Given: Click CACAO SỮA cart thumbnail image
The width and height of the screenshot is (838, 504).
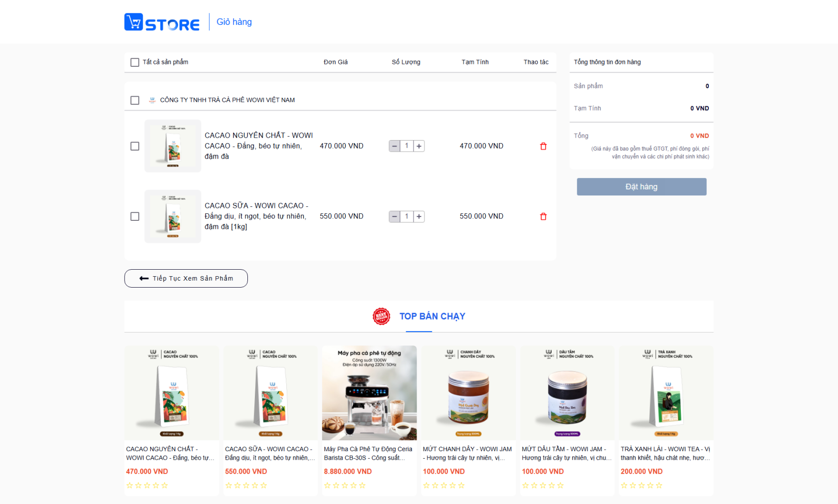Looking at the screenshot, I should click(173, 216).
